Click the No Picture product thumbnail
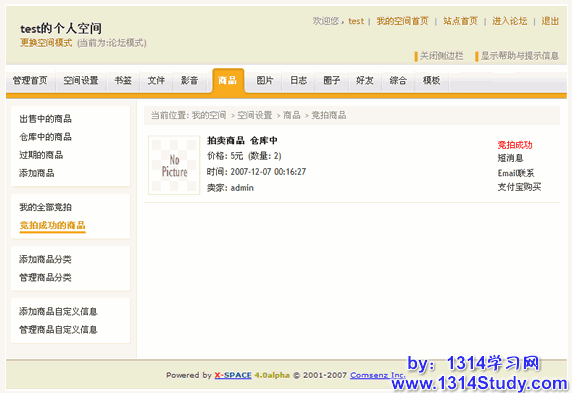This screenshot has height=393, width=572. click(x=174, y=165)
